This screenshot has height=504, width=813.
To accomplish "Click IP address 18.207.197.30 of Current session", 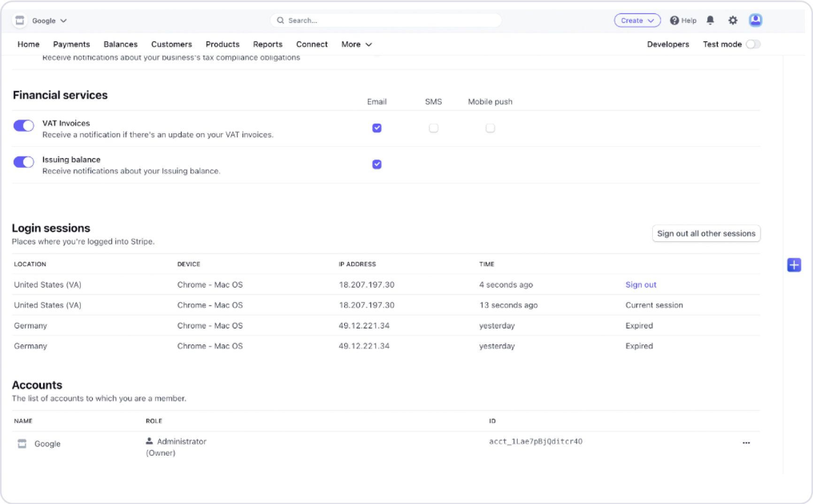I will pos(367,305).
